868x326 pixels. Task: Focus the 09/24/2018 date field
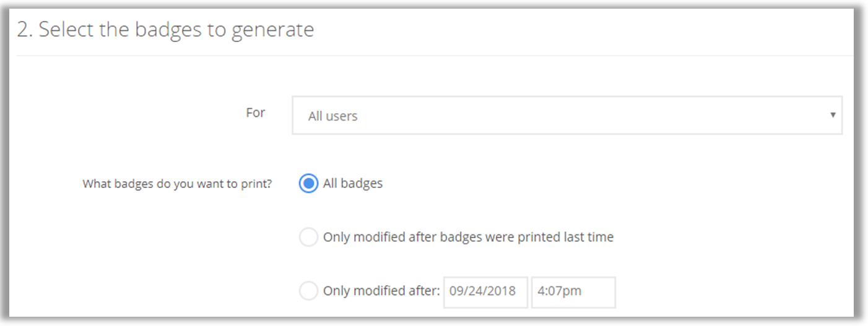[485, 291]
